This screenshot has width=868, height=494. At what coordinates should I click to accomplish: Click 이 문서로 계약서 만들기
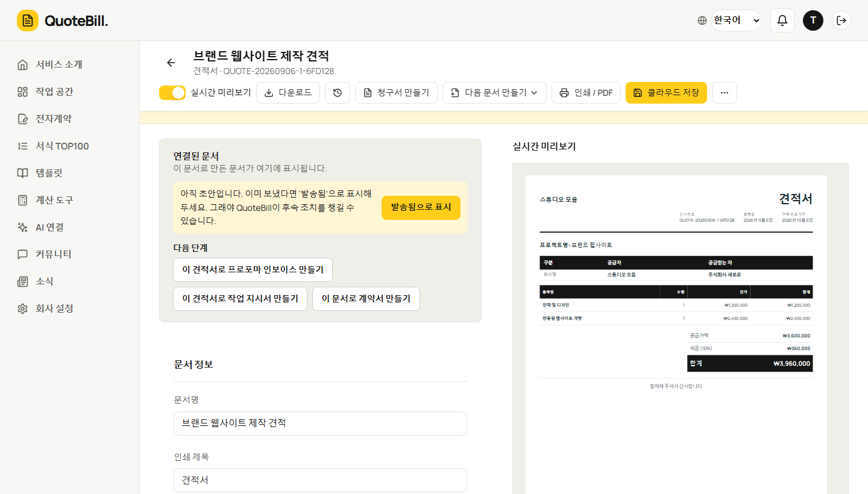point(366,299)
